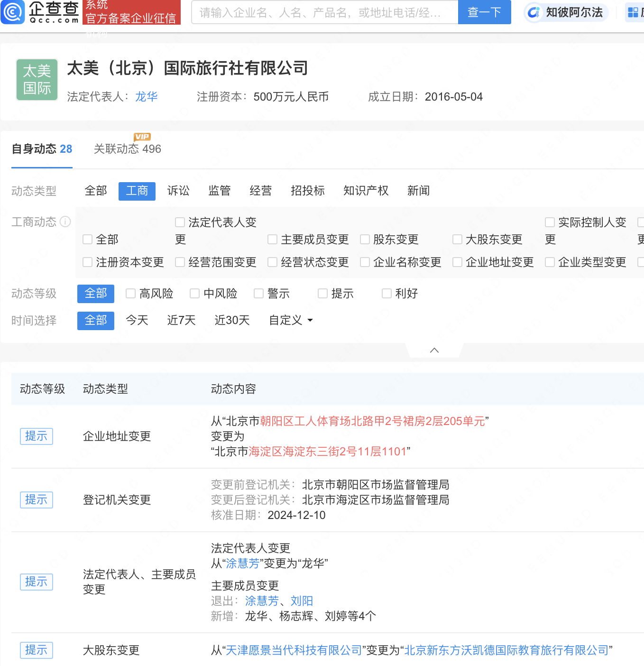Click the 提示 tag on 登记机关变更 row
The width and height of the screenshot is (644, 666).
click(36, 500)
